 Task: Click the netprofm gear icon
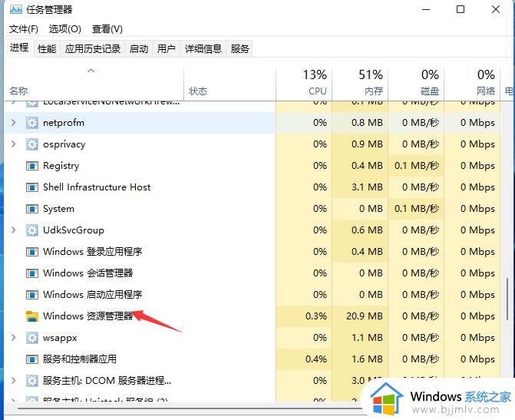[32, 123]
